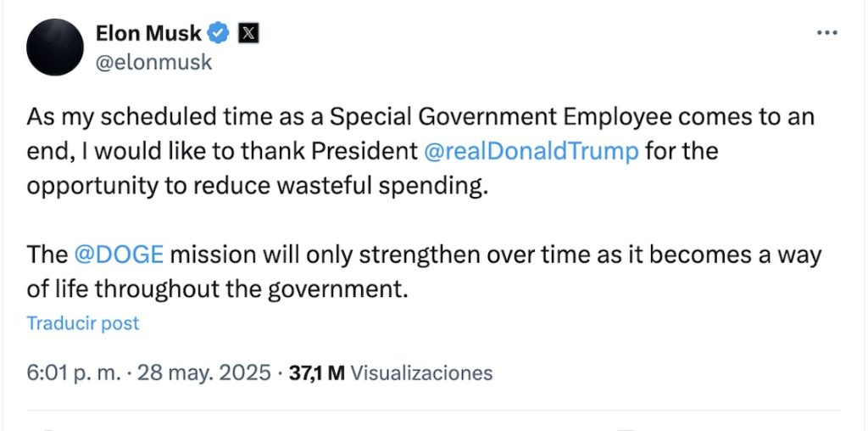Follow the @realDonaldTrump mention link
Image resolution: width=868 pixels, height=431 pixels.
[531, 153]
